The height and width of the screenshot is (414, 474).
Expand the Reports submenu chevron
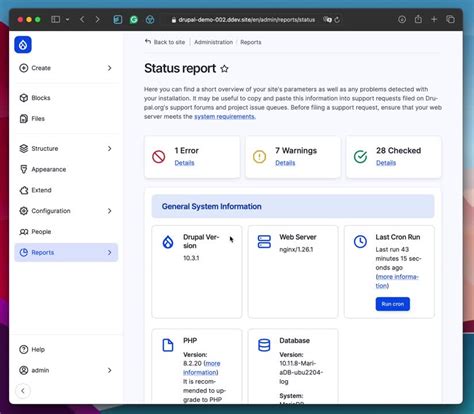[109, 252]
